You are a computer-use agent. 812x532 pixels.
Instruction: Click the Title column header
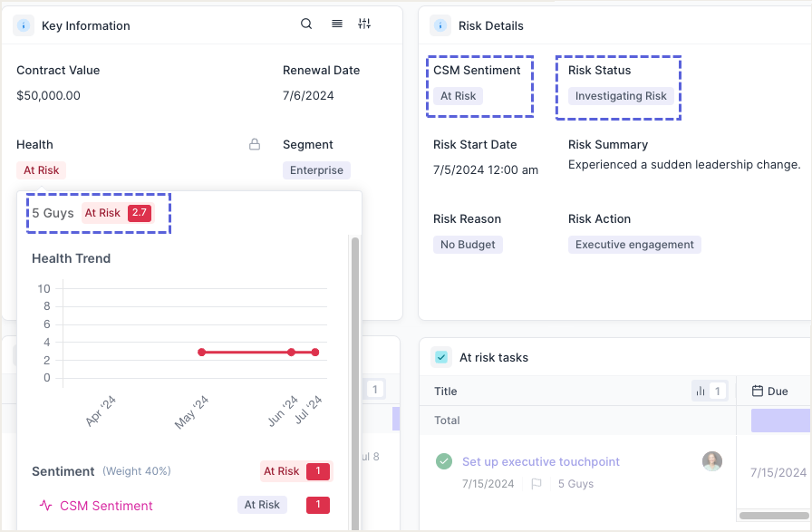tap(445, 392)
